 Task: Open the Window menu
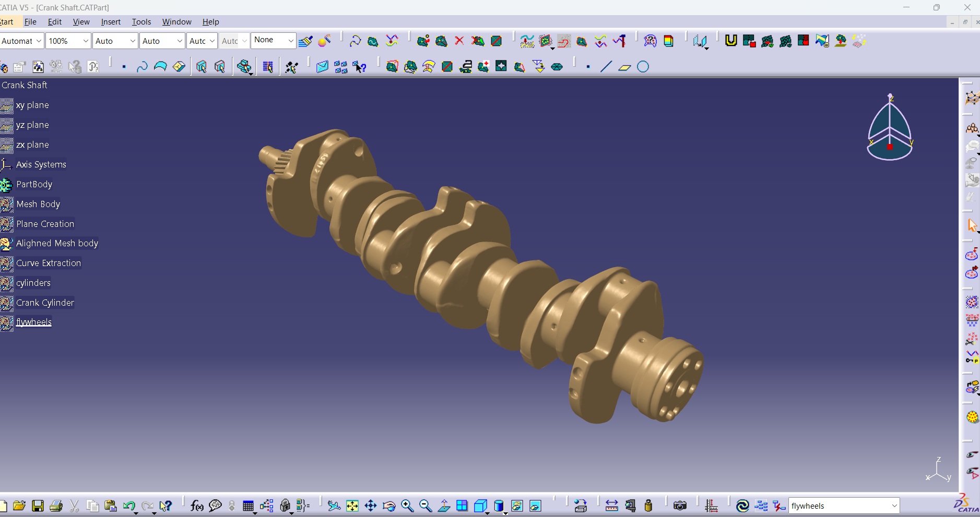coord(176,22)
